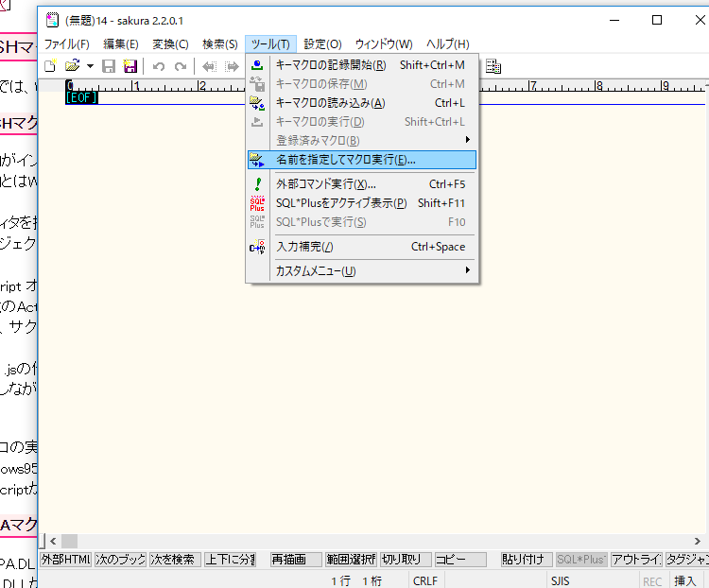Open the 編集(E) menu

click(x=120, y=44)
